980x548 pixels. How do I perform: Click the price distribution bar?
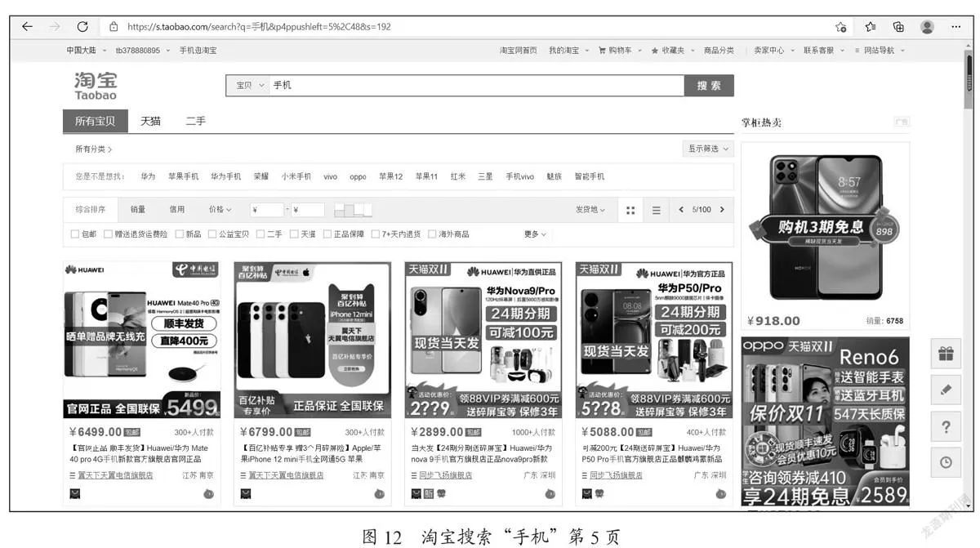point(353,210)
